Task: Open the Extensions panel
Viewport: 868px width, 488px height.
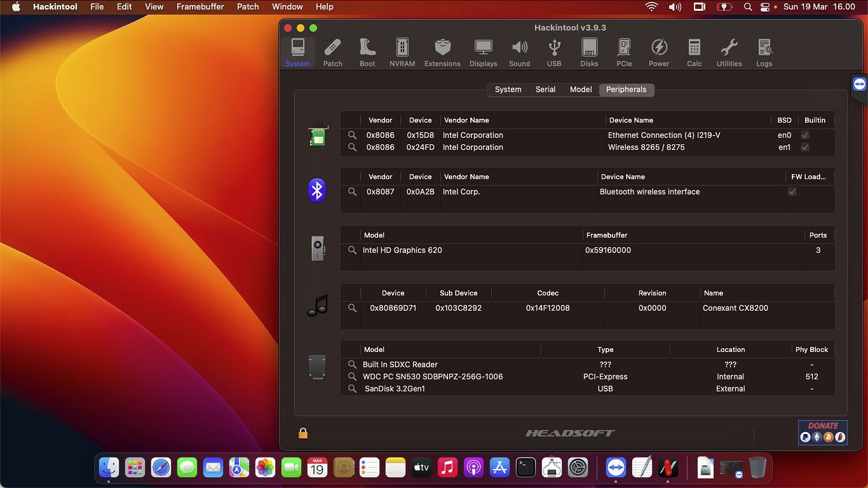Action: pos(442,51)
